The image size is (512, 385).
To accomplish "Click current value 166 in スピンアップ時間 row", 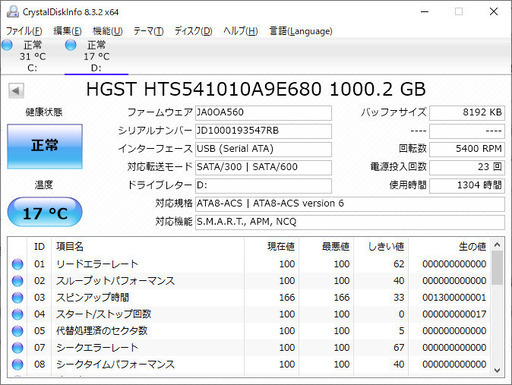I will [287, 298].
